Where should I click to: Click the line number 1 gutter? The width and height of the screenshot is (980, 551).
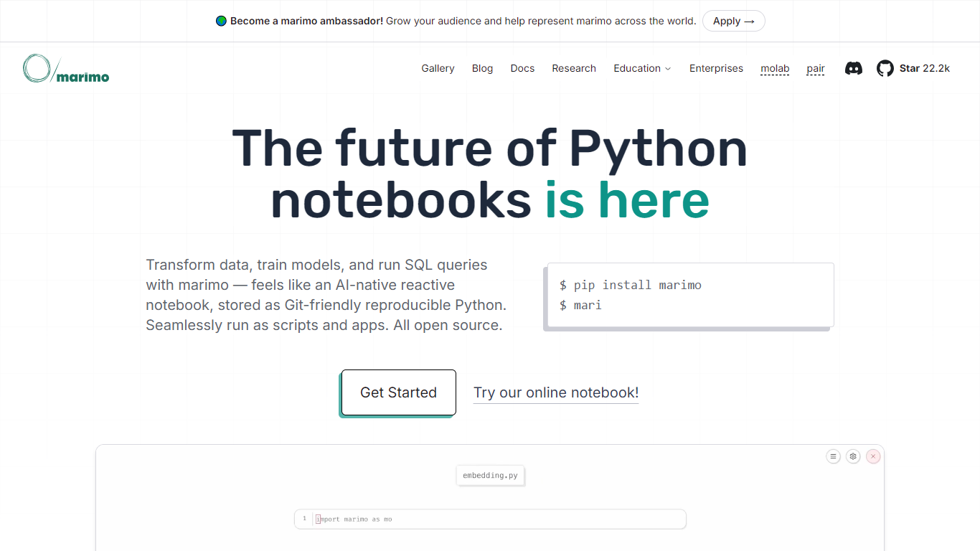(x=304, y=519)
